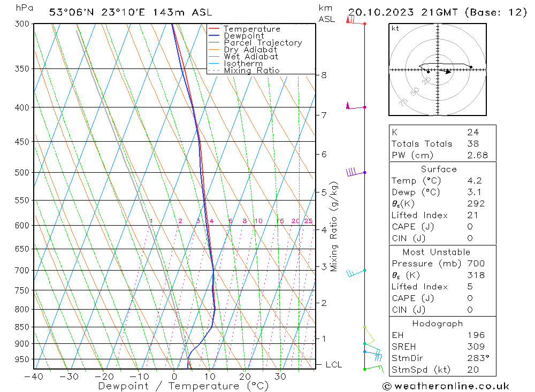Click the wind barb at 300 hPa
The width and height of the screenshot is (535, 392).
click(x=356, y=20)
